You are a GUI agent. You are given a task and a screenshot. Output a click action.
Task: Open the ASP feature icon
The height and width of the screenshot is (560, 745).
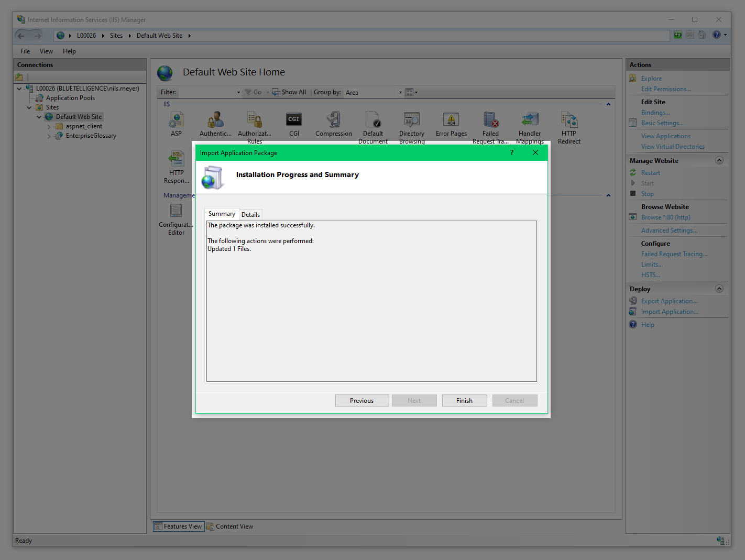[x=176, y=120]
